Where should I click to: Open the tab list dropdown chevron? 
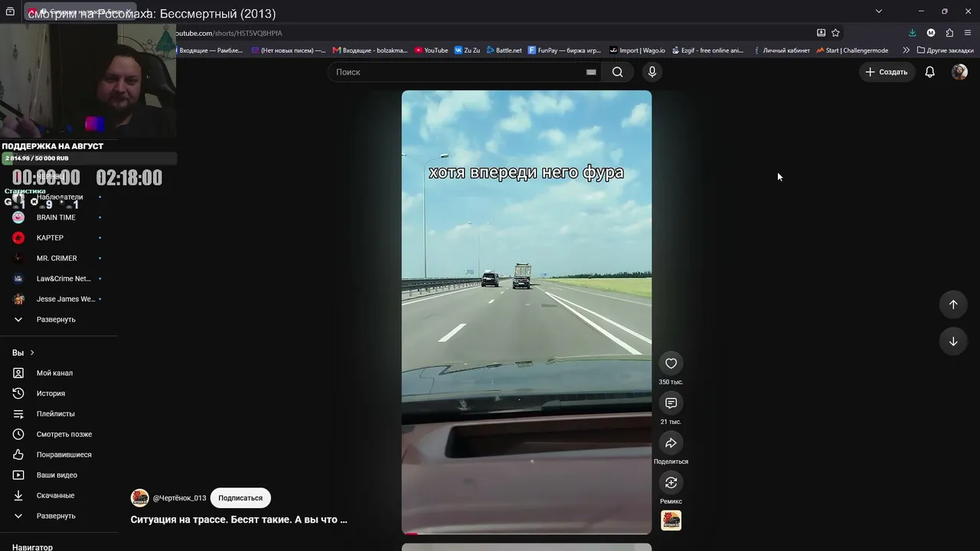click(878, 11)
